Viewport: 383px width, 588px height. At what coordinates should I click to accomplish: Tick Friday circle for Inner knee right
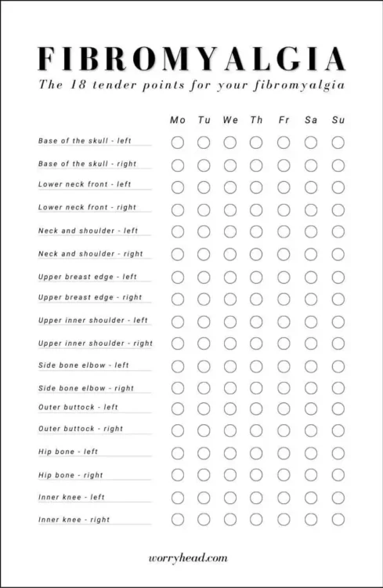284,519
